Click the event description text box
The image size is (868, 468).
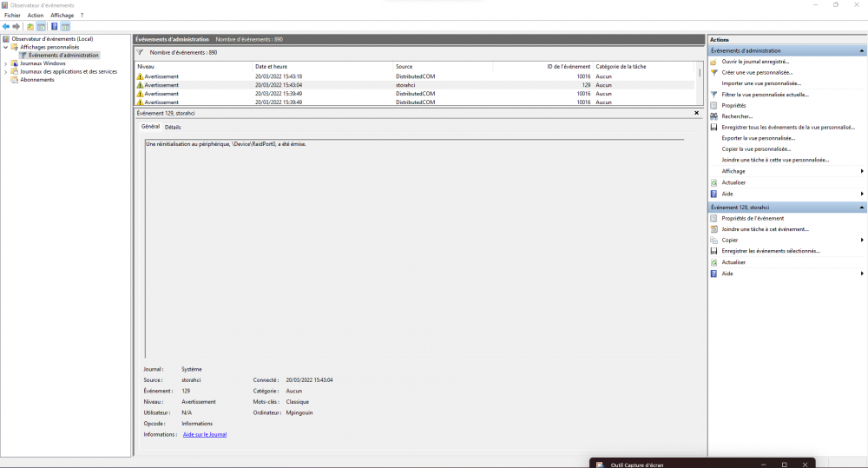tap(415, 248)
